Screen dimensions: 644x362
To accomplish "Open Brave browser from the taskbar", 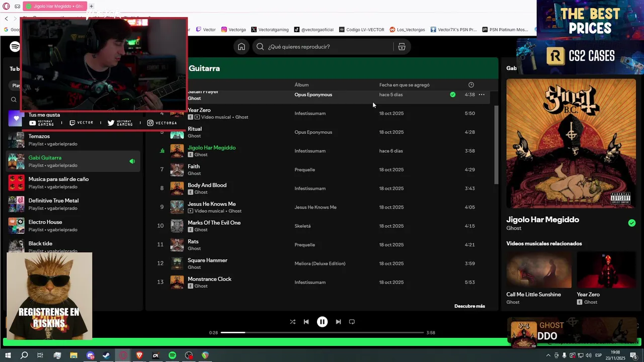I will tap(139, 355).
